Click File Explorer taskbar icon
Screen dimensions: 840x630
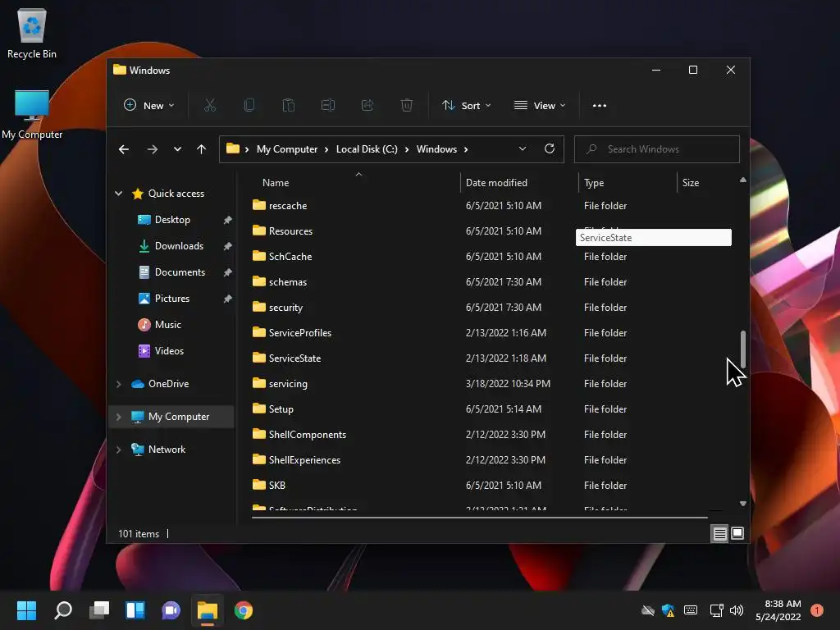coord(208,610)
